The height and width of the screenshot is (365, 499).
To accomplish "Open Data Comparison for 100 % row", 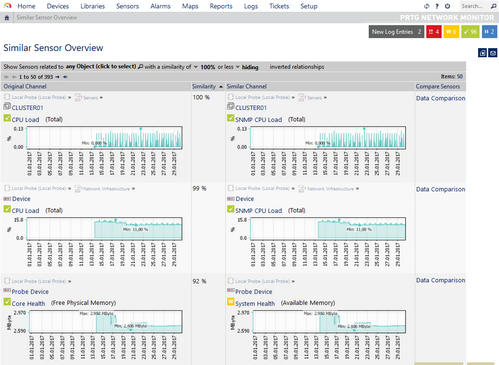I will point(440,98).
